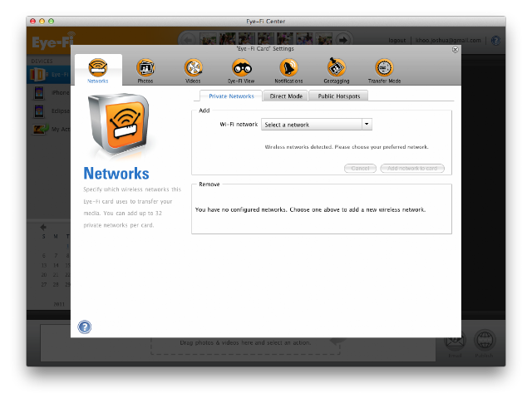Close the Eye-Fi Card Settings dialog
532x403 pixels.
click(x=455, y=50)
